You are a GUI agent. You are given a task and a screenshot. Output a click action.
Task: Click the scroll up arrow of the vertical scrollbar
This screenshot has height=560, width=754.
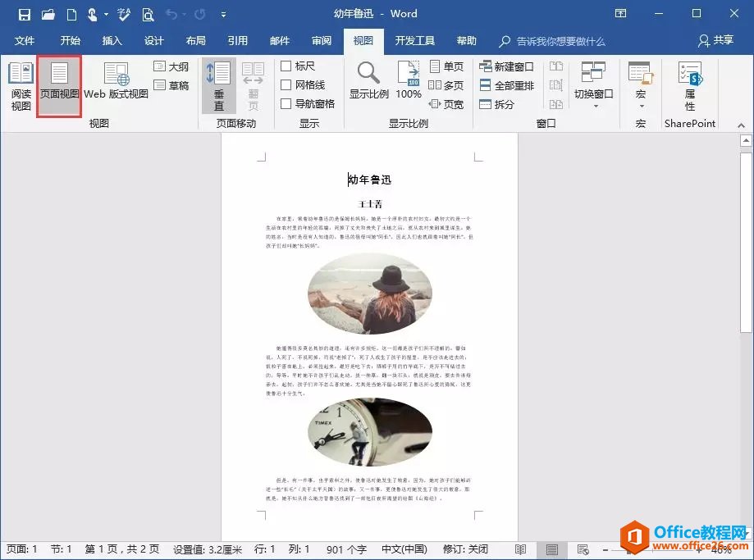(x=746, y=141)
